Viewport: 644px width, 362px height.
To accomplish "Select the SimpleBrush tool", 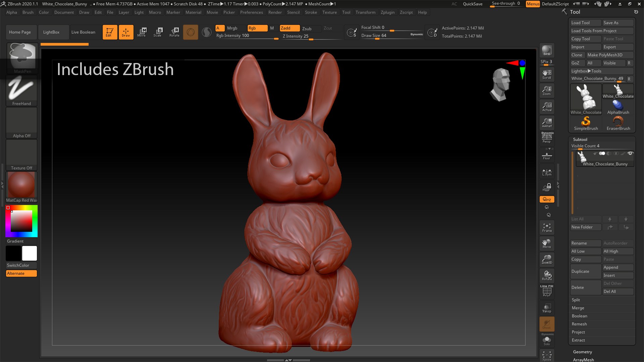I will tap(586, 123).
